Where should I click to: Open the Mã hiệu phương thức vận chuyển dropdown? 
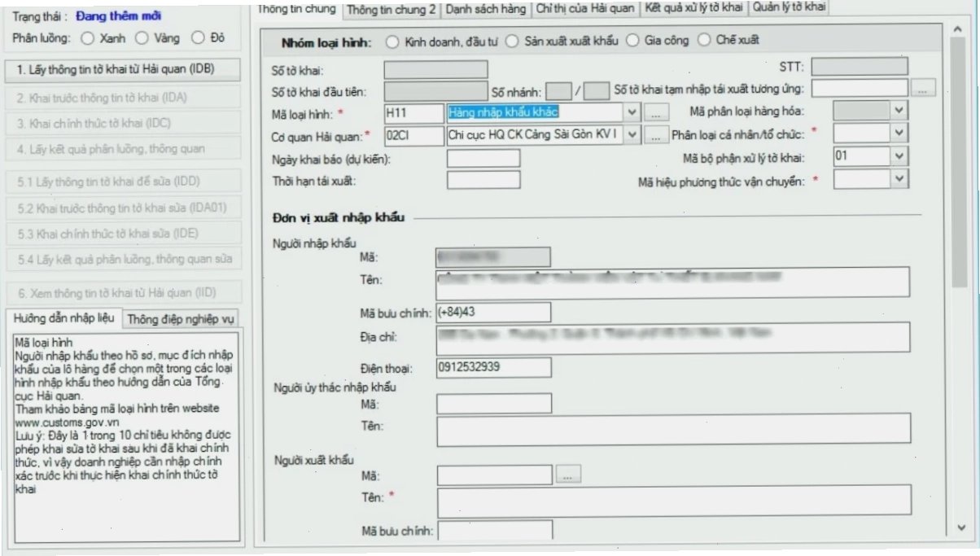coord(899,180)
